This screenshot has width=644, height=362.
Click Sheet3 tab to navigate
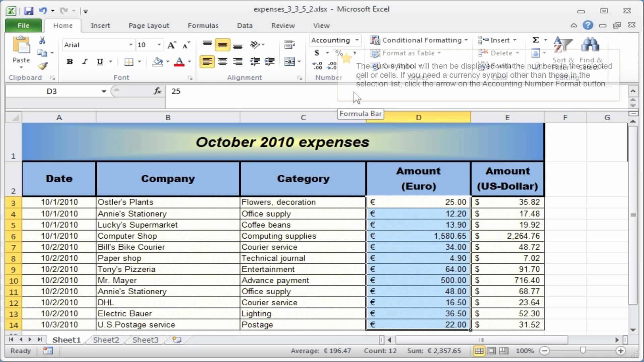[145, 340]
